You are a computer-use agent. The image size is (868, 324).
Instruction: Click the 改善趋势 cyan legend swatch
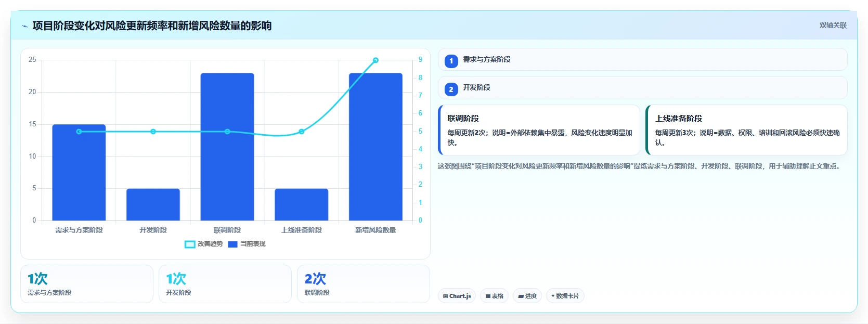(190, 244)
